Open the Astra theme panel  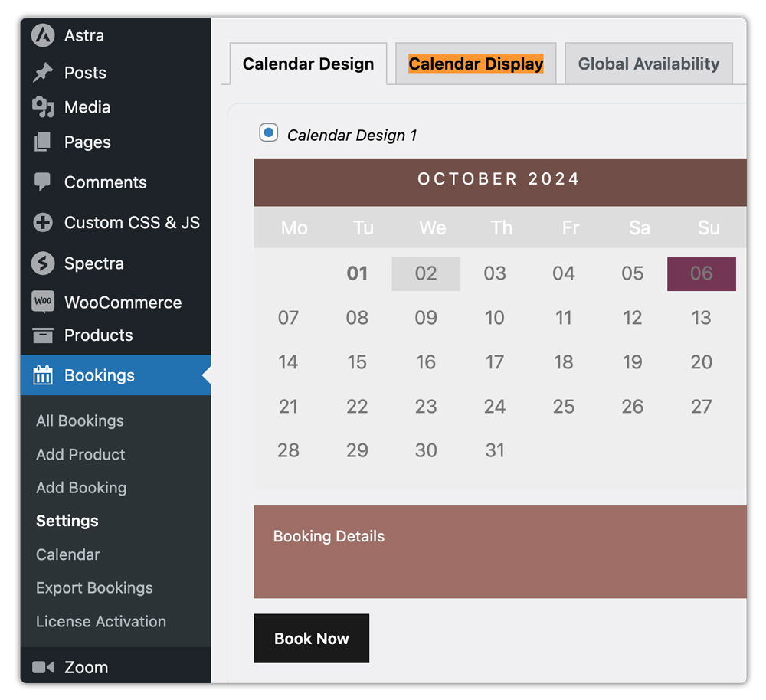43,35
